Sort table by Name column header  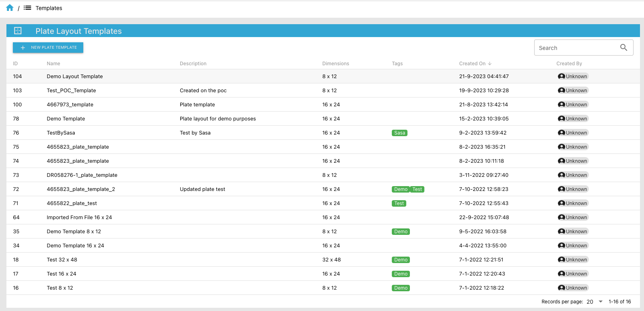[x=53, y=64]
